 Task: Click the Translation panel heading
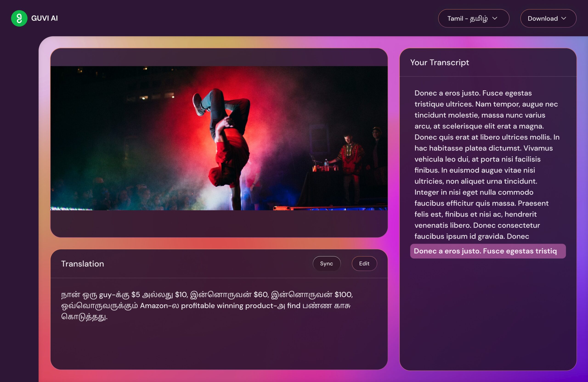tap(82, 264)
